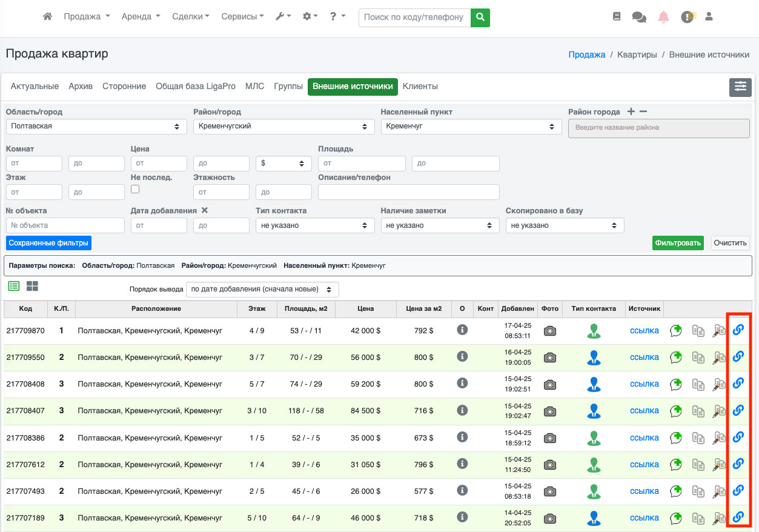Open the 'Аренда' menu

pyautogui.click(x=141, y=17)
